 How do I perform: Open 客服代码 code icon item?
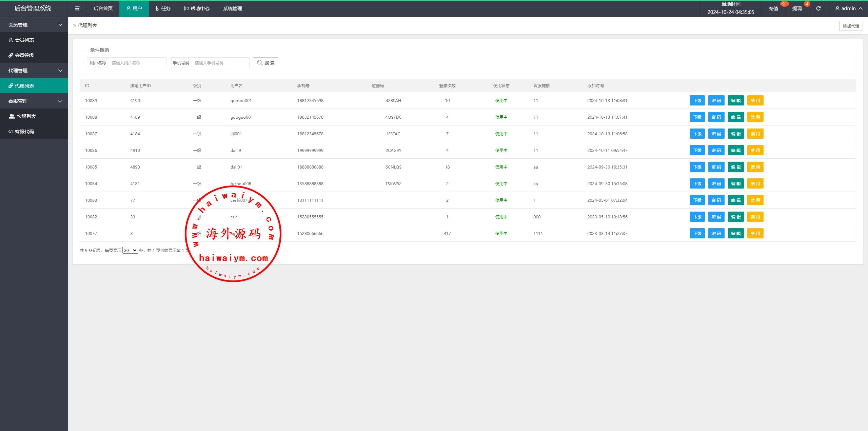pyautogui.click(x=24, y=132)
